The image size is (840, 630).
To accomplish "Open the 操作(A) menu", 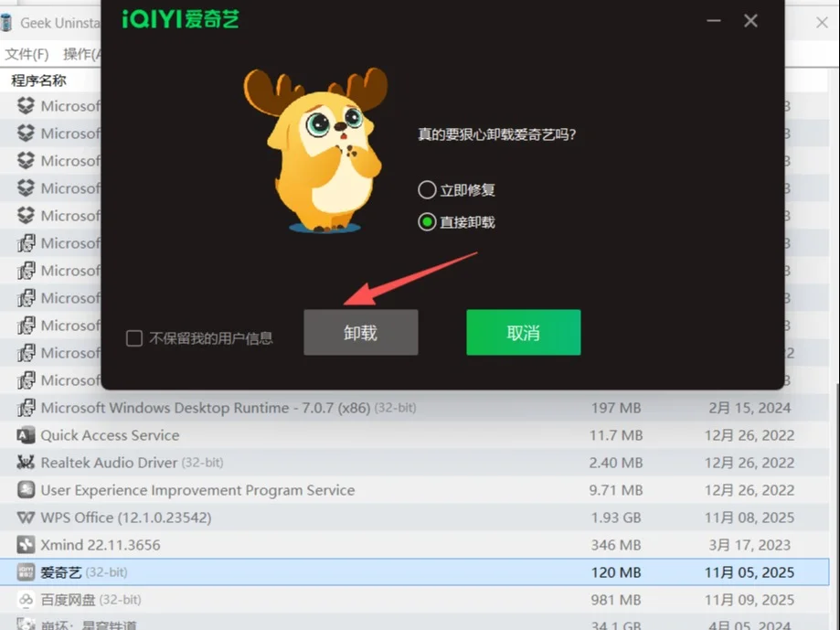I will (82, 54).
